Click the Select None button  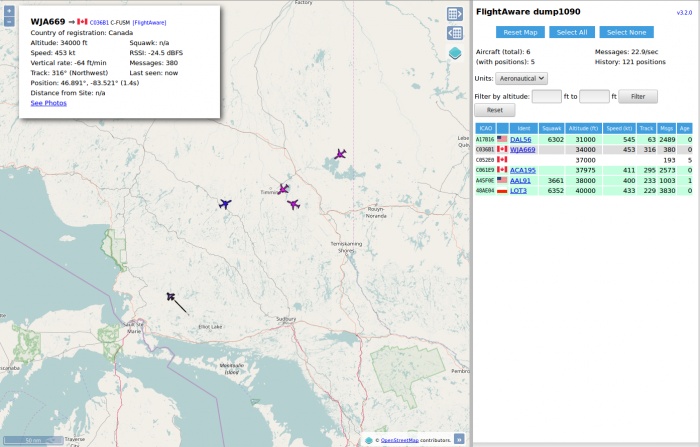[x=626, y=32]
